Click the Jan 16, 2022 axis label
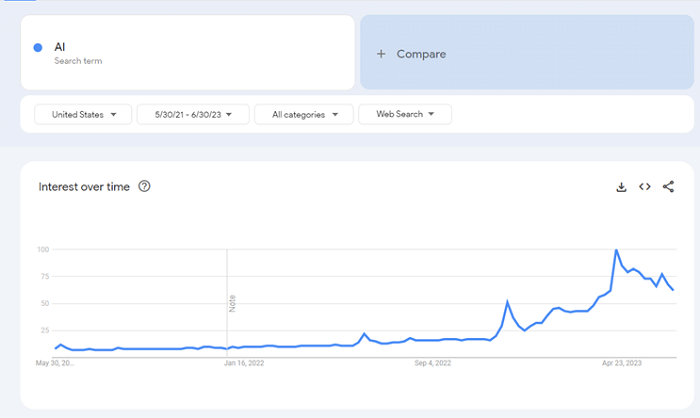 coord(244,363)
